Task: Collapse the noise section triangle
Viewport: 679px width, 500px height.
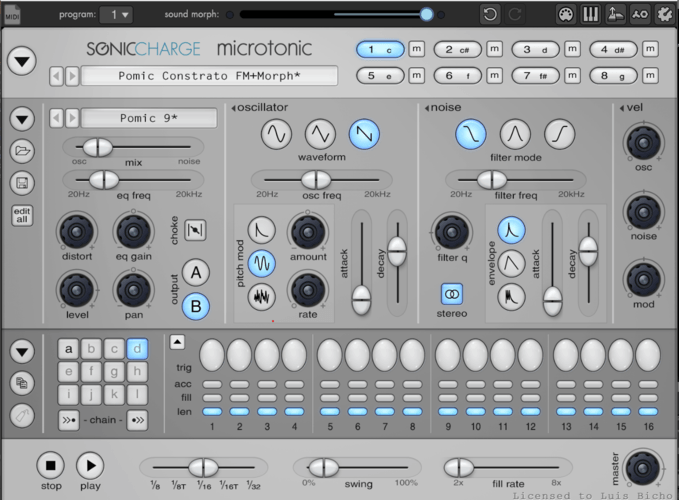Action: click(x=427, y=108)
